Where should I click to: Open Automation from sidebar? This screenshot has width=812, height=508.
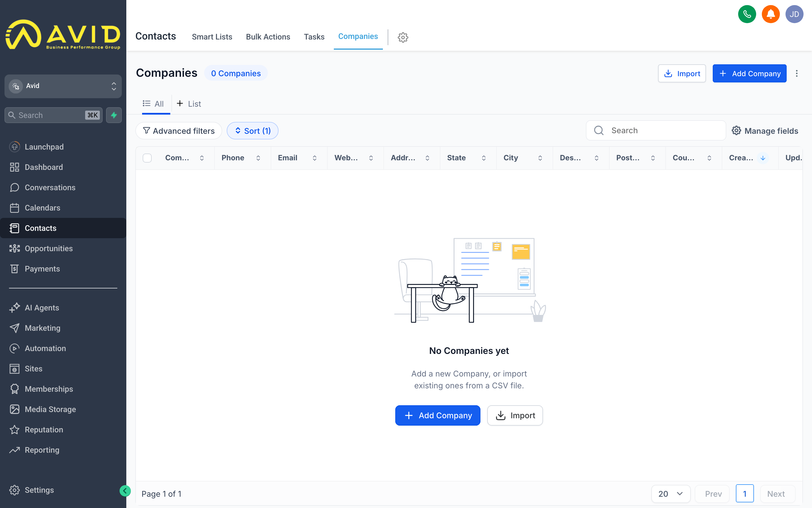pyautogui.click(x=63, y=349)
